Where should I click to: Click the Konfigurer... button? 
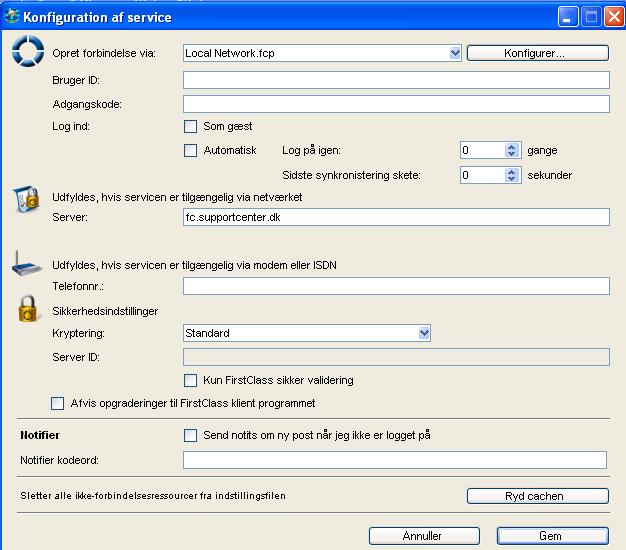[x=538, y=53]
